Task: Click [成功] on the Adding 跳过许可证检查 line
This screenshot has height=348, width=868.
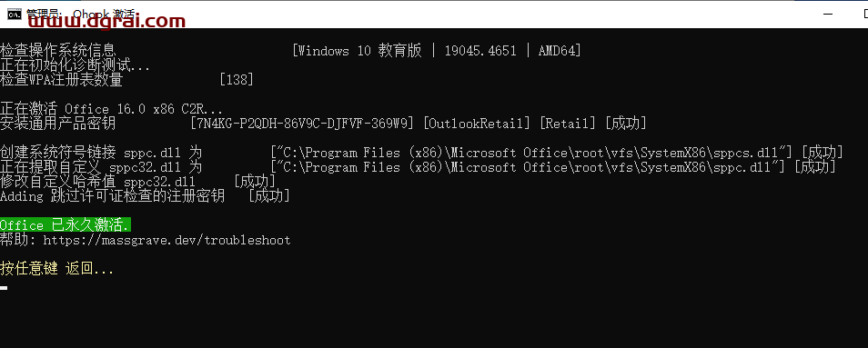Action: coord(269,195)
